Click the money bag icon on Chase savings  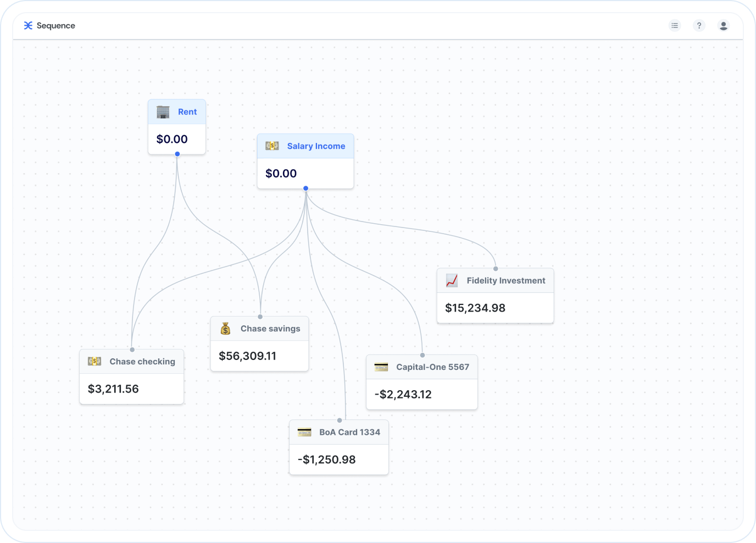click(226, 329)
